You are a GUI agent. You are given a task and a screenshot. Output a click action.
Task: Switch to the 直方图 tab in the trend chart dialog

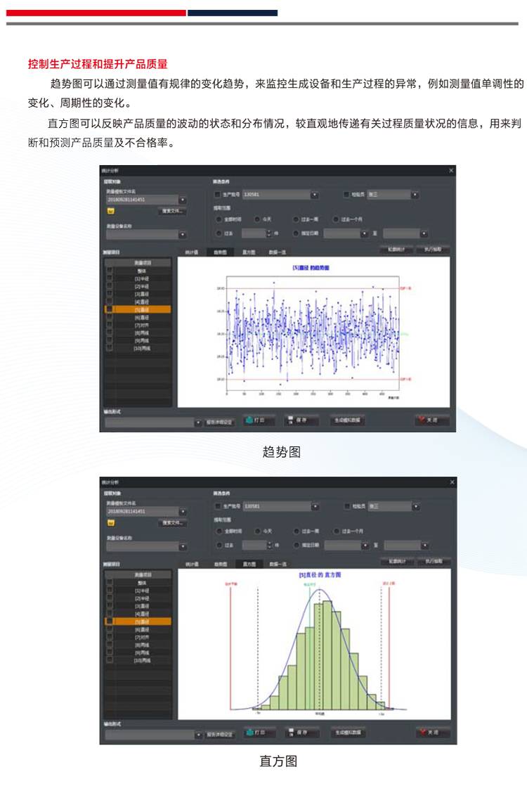click(248, 251)
